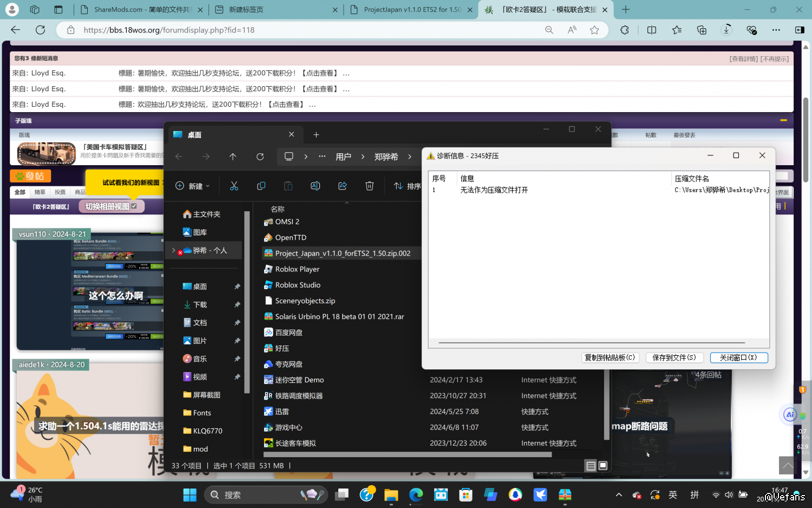Viewport: 812px width, 508px height.
Task: Click the Rename icon in Explorer toolbar
Action: click(x=315, y=186)
